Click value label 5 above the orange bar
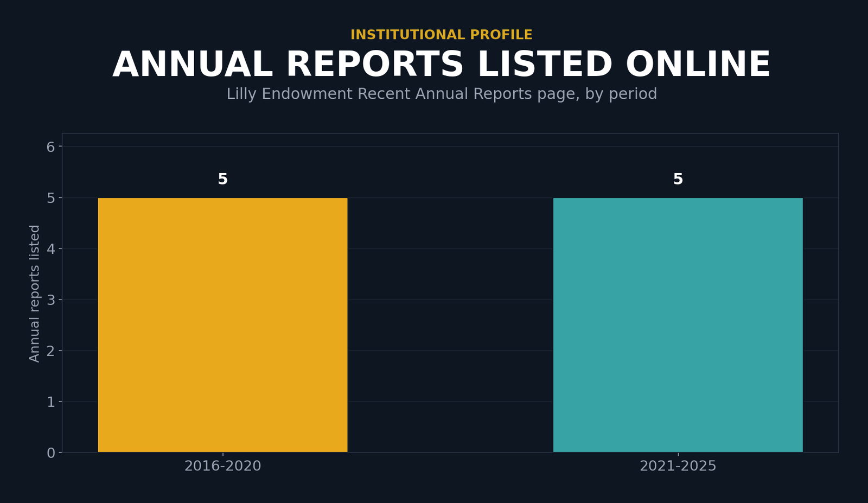 coord(222,180)
